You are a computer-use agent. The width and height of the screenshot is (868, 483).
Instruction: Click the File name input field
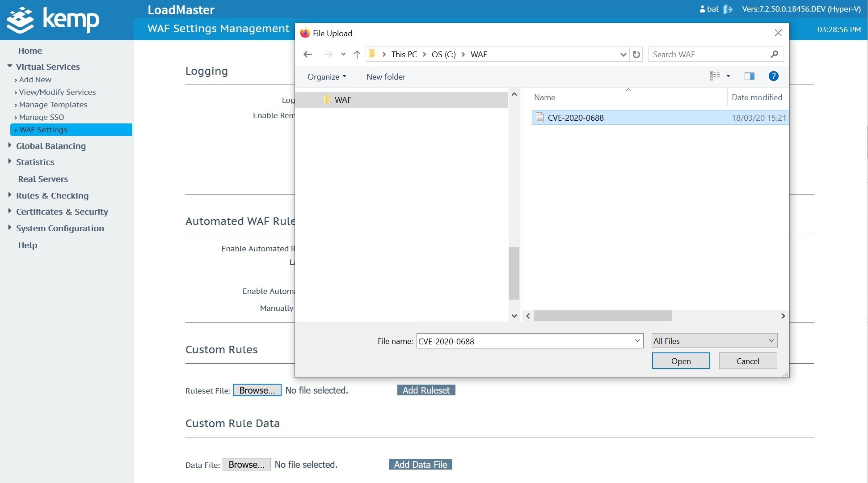pos(525,341)
